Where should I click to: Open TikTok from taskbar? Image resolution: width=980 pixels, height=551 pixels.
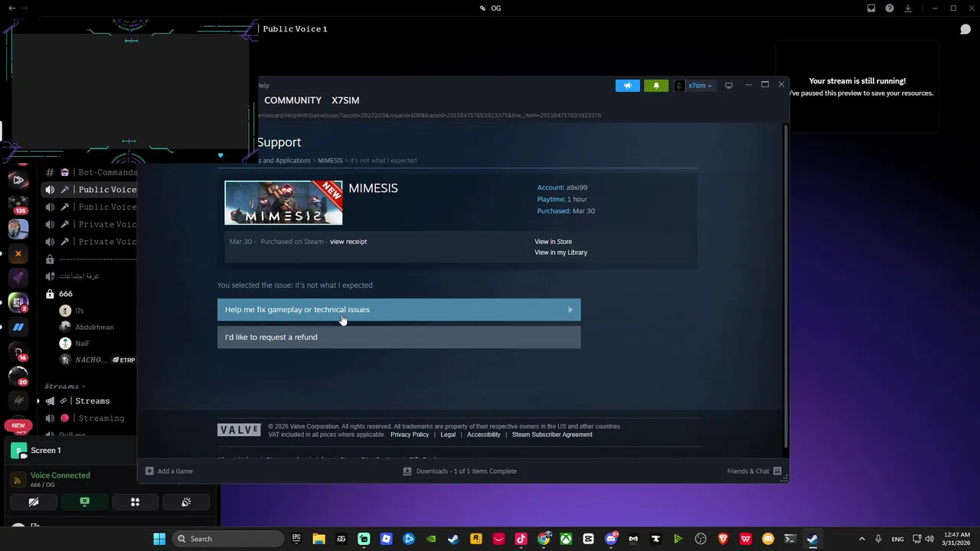pyautogui.click(x=521, y=539)
